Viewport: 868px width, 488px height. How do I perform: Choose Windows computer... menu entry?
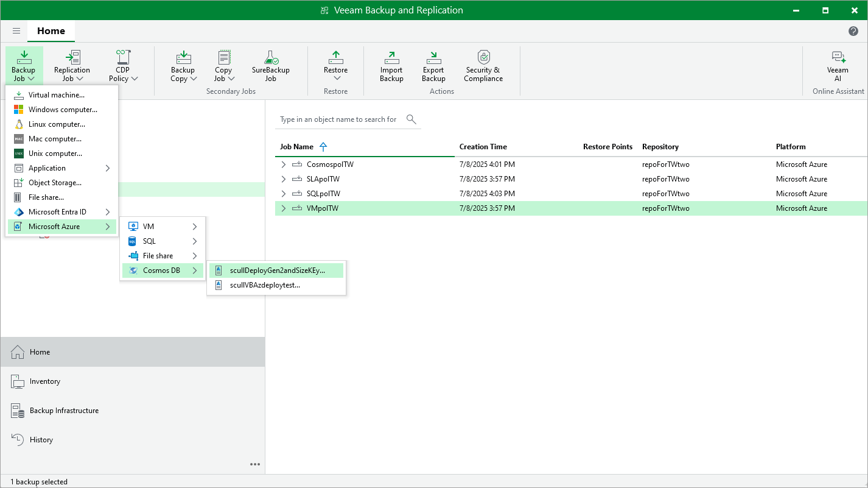[x=61, y=110]
